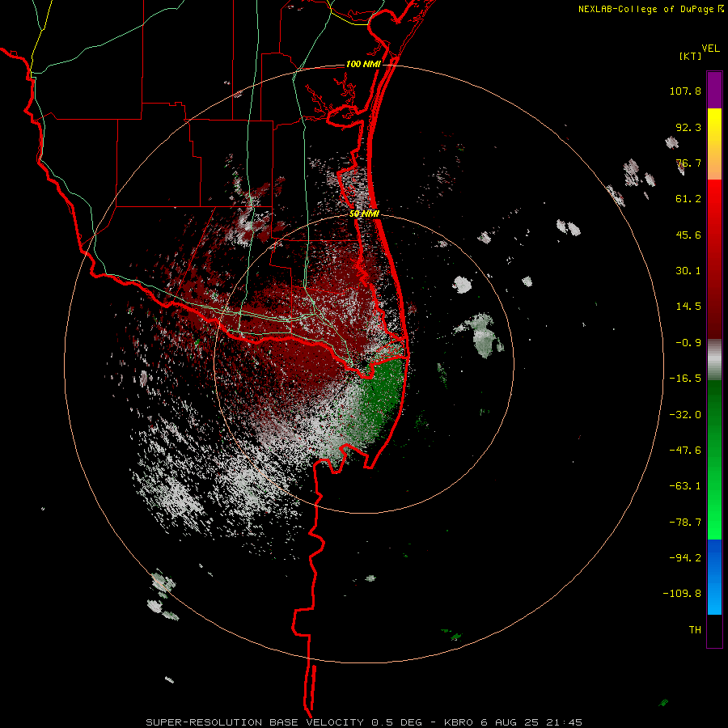Screen dimensions: 728x728
Task: Click the NEXLAB-College of DuPage credit text
Action: coord(645,9)
